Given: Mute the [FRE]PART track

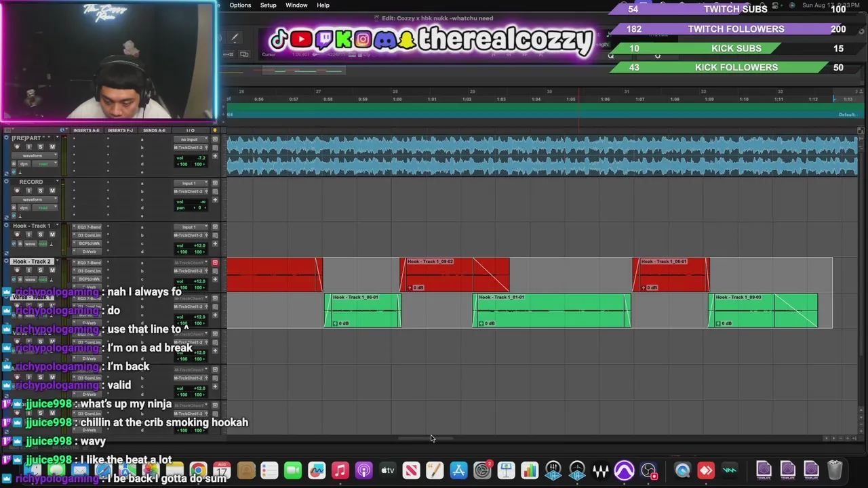Looking at the screenshot, I should click(x=52, y=146).
